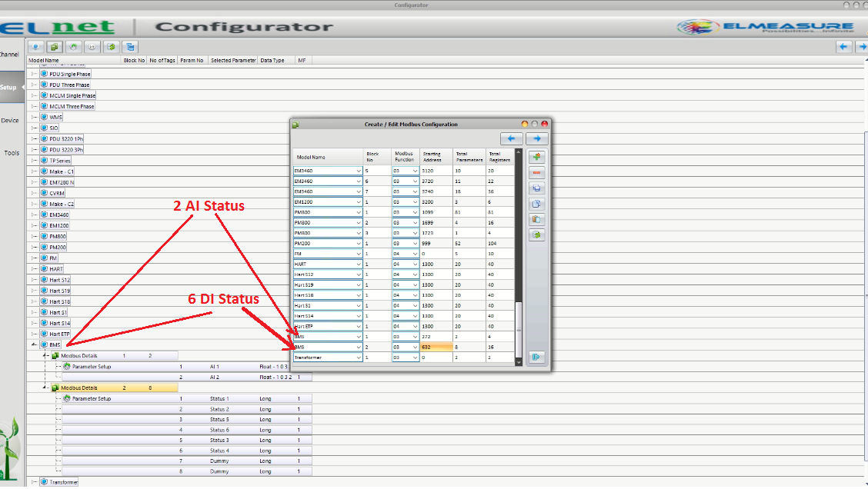Click the starting address cell showing 3200
Screen dimensions: 868x489
tap(436, 202)
